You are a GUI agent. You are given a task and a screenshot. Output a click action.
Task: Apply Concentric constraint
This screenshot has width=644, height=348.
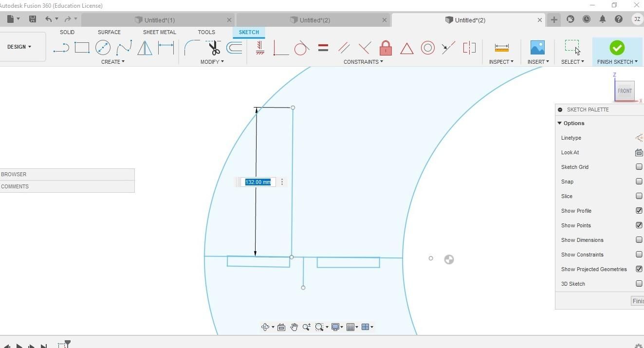coord(427,48)
